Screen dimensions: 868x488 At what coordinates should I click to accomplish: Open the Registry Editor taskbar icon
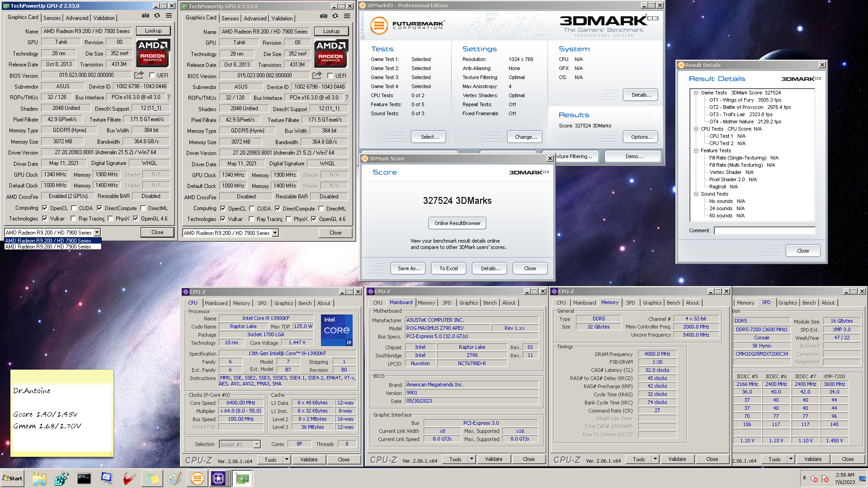pyautogui.click(x=61, y=479)
